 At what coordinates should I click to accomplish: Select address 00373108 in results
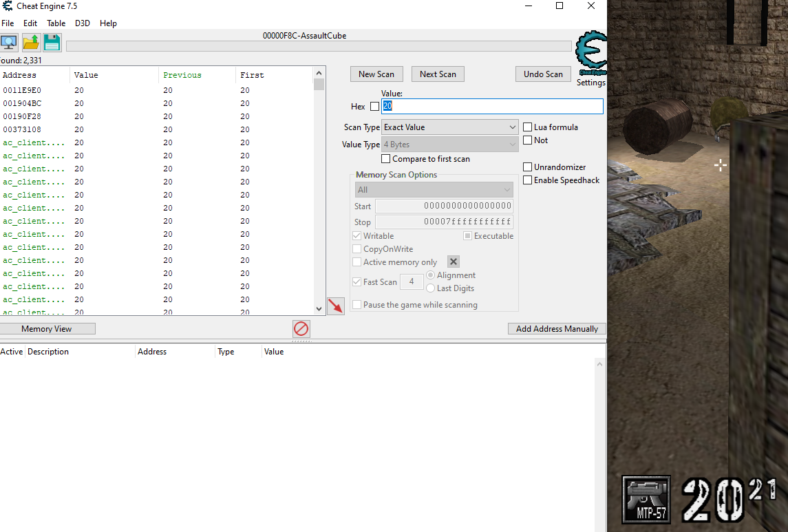(x=22, y=129)
